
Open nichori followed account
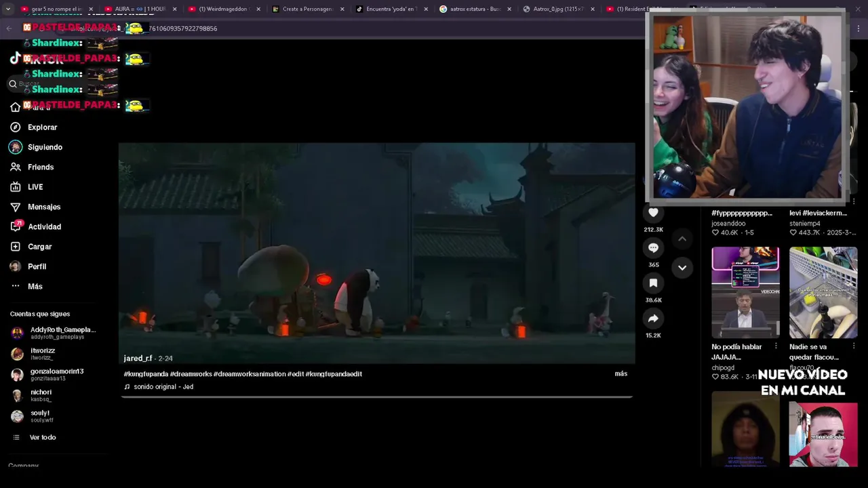click(32, 395)
